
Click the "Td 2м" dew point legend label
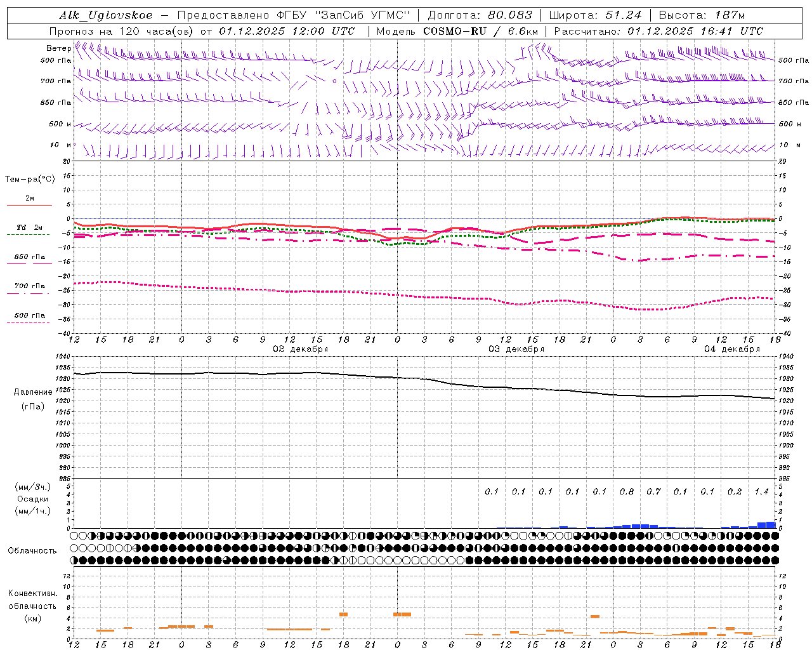tap(29, 227)
